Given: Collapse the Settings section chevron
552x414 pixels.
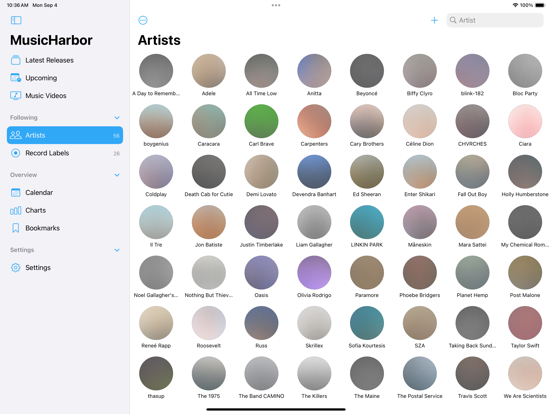Looking at the screenshot, I should coord(117,250).
